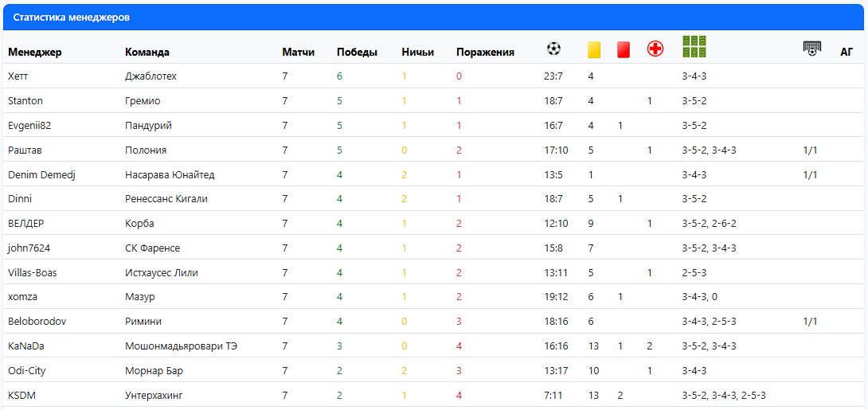Click the green formations grid icon

[x=694, y=47]
